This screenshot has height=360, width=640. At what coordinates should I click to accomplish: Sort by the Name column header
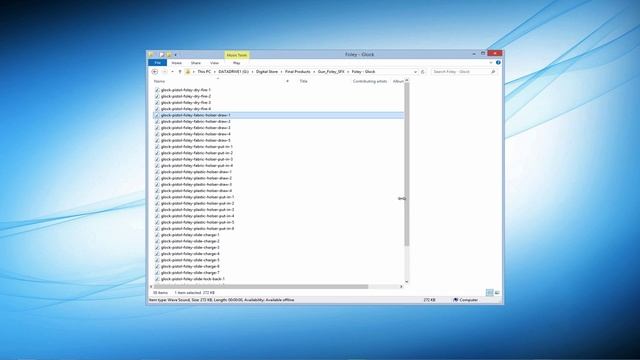pos(160,82)
